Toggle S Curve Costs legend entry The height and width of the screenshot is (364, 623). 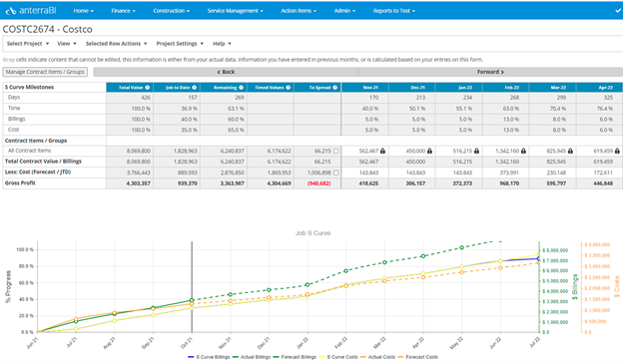tap(338, 357)
